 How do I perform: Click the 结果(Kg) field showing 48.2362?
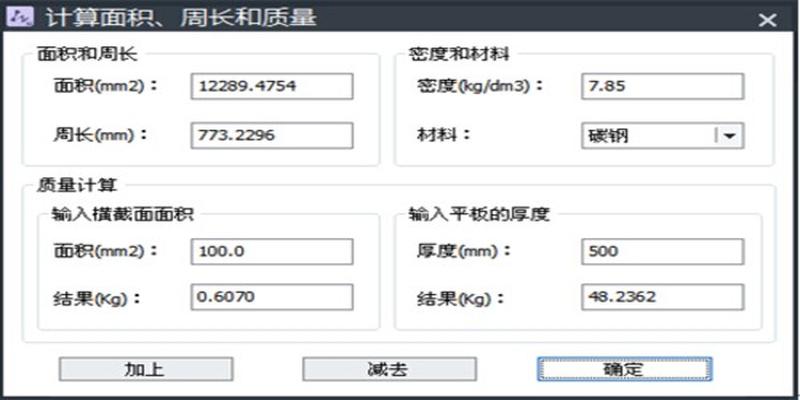[x=662, y=297]
